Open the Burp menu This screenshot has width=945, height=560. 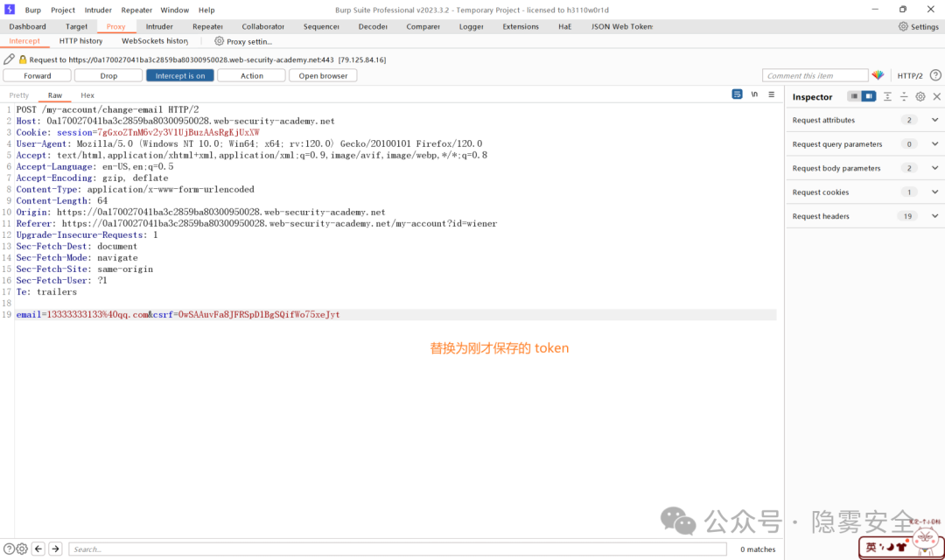point(32,10)
